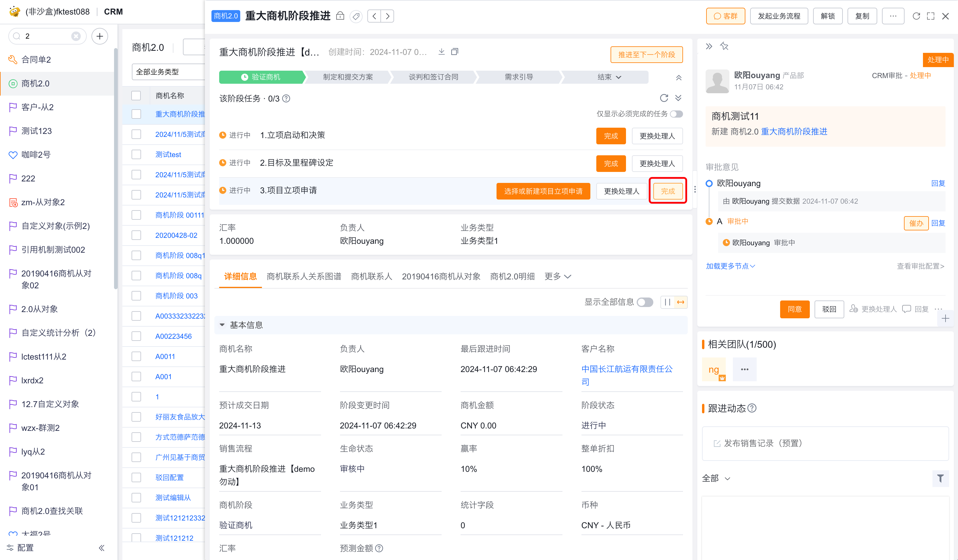Expand all stage tasks double chevron
The height and width of the screenshot is (560, 958).
tap(678, 98)
